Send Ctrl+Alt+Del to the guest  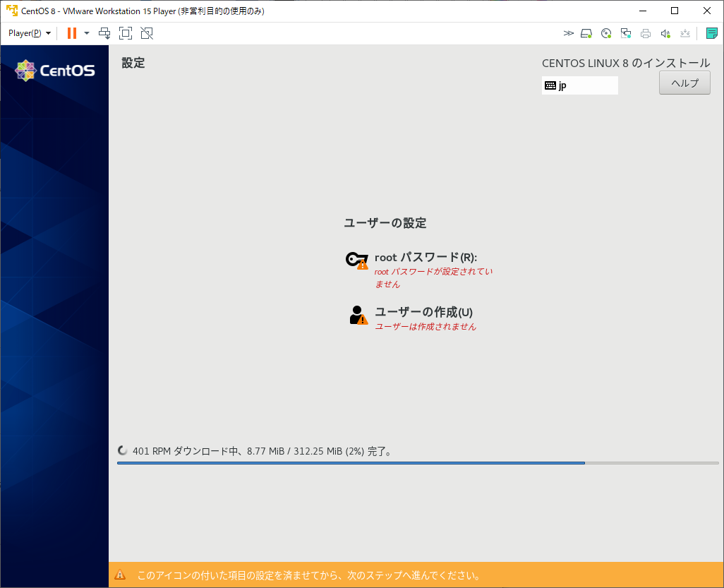point(104,33)
